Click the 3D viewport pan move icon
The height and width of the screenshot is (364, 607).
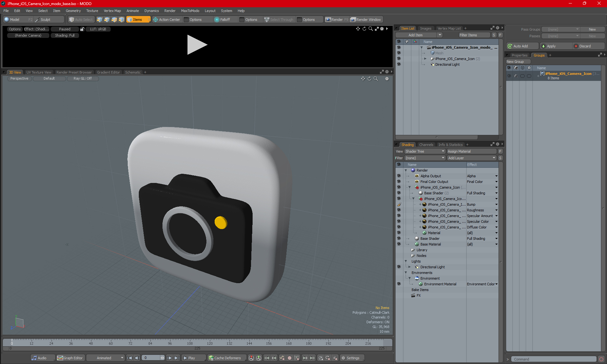(x=363, y=79)
